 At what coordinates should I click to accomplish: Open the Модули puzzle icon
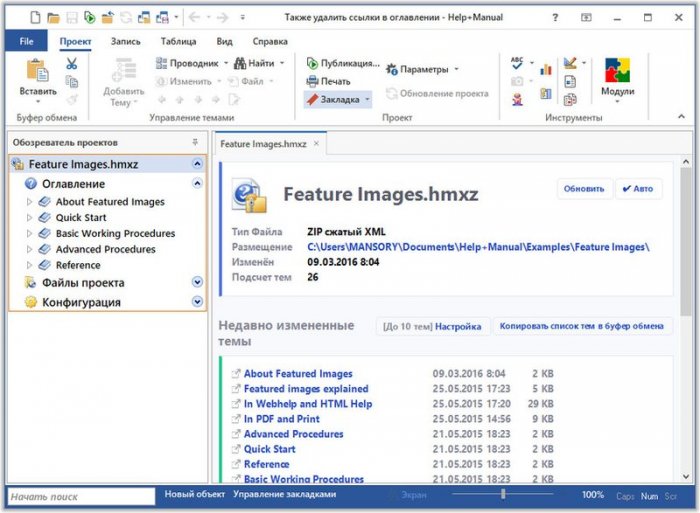point(617,72)
